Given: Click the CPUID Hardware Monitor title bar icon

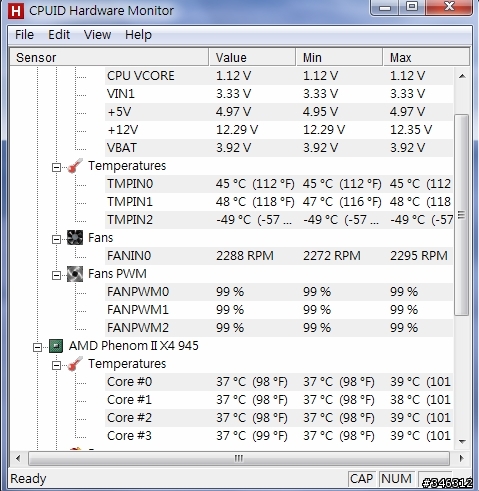Looking at the screenshot, I should [16, 10].
